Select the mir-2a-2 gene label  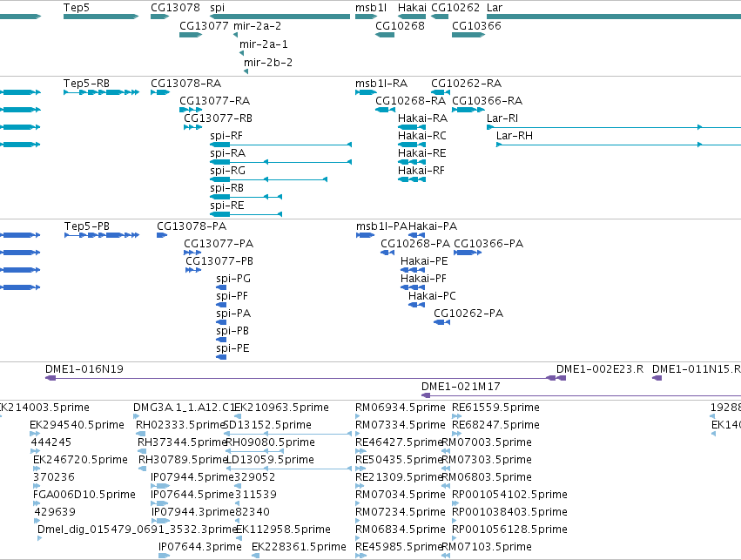(257, 25)
